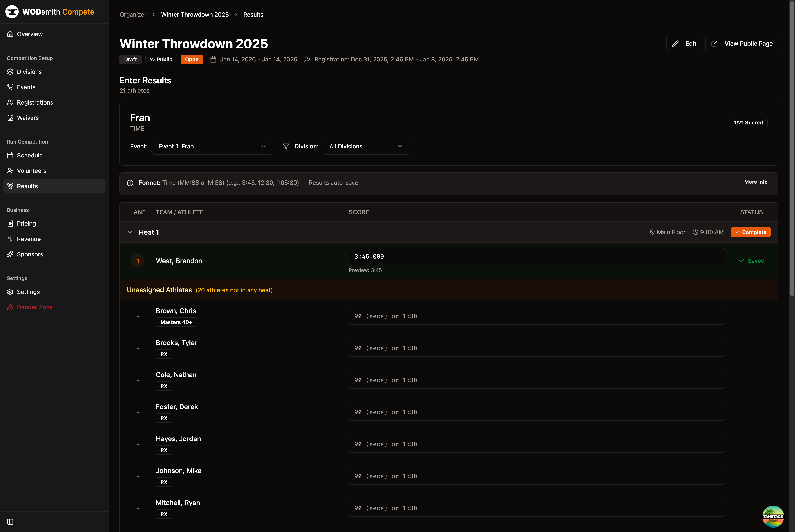Click Hayes, Jordan's score input
The height and width of the screenshot is (532, 795).
pyautogui.click(x=536, y=444)
